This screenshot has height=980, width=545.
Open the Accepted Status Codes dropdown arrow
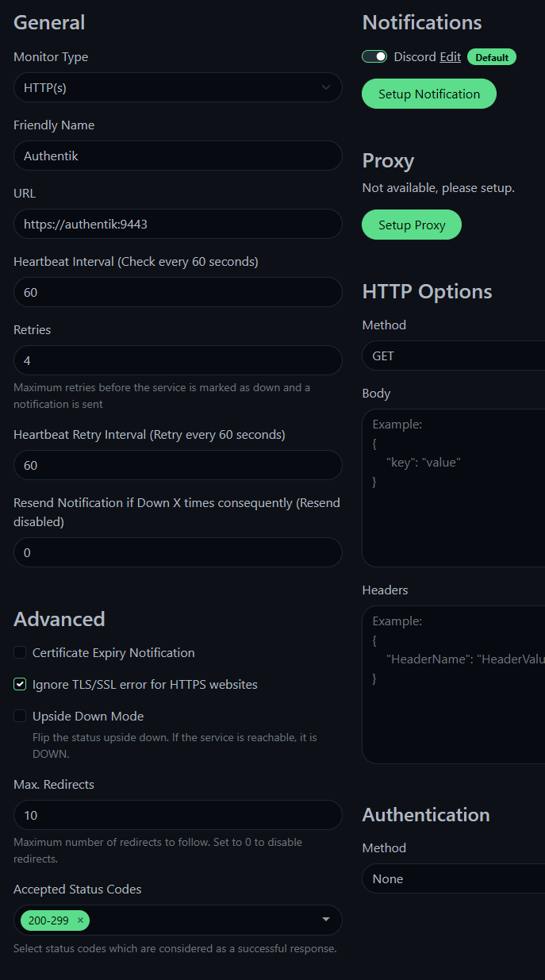[326, 920]
